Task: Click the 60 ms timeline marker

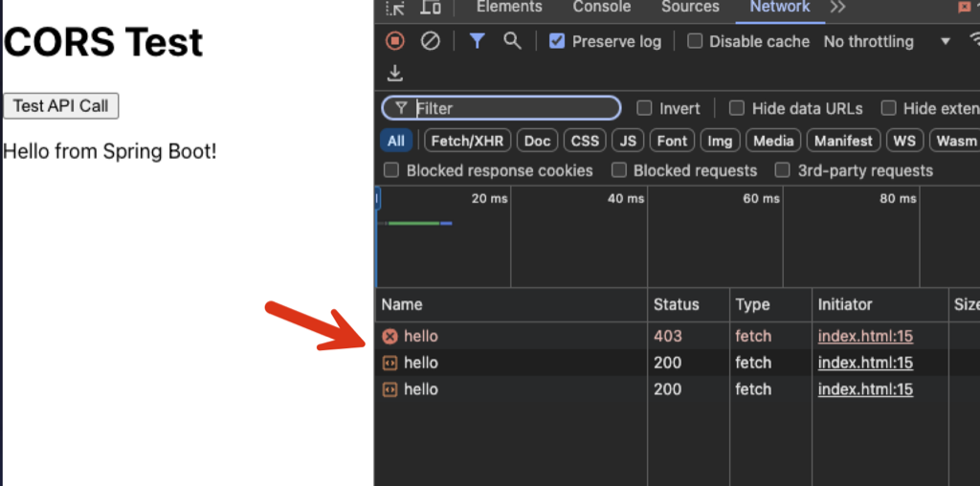Action: pos(761,199)
